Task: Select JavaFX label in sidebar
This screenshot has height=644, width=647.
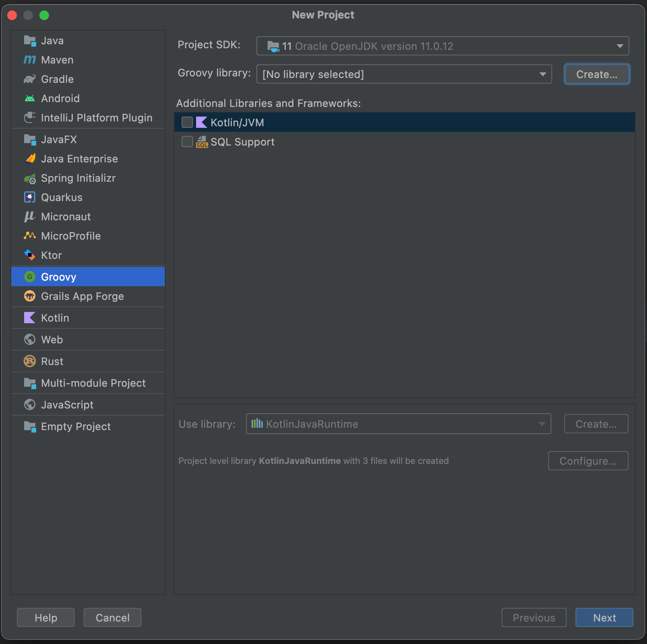Action: pos(59,139)
